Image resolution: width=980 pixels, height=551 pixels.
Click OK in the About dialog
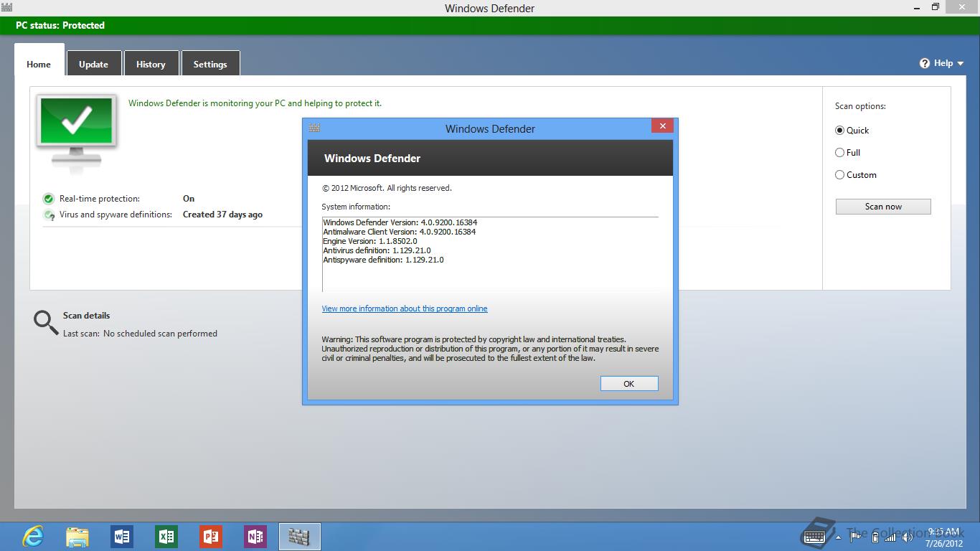click(629, 384)
